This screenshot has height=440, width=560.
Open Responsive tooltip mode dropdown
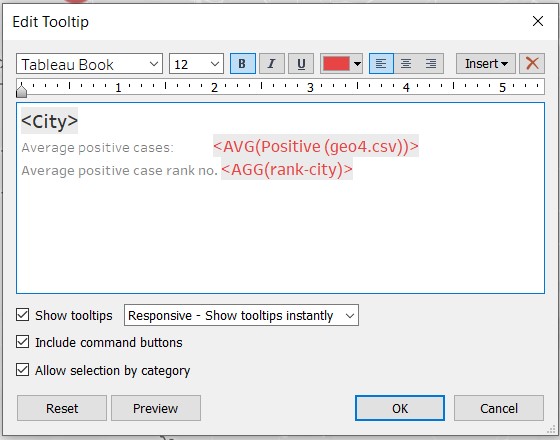point(241,315)
